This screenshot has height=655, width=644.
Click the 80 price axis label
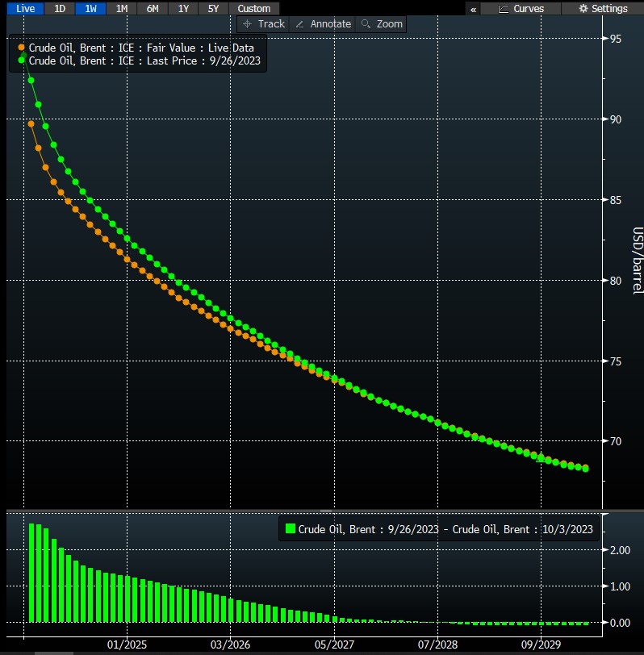(x=616, y=281)
